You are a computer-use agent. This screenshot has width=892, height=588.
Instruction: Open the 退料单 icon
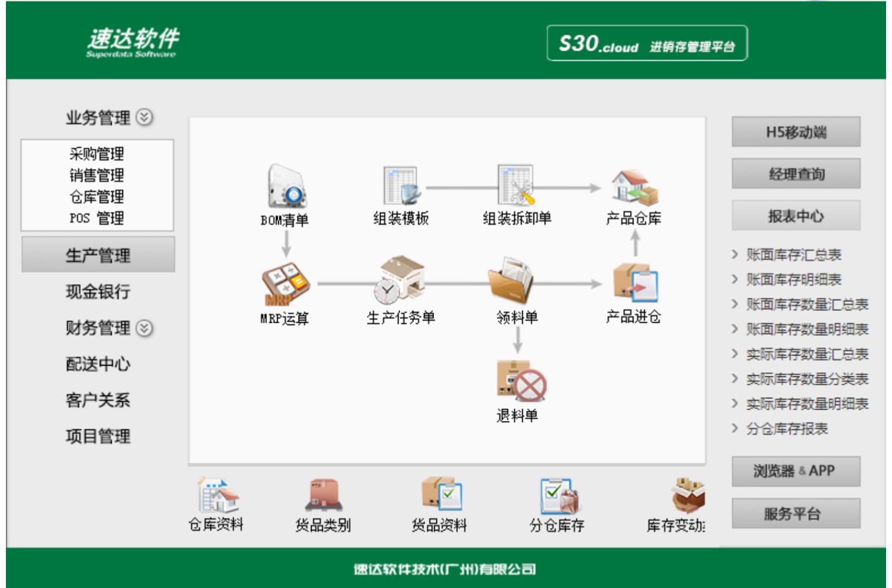(521, 381)
